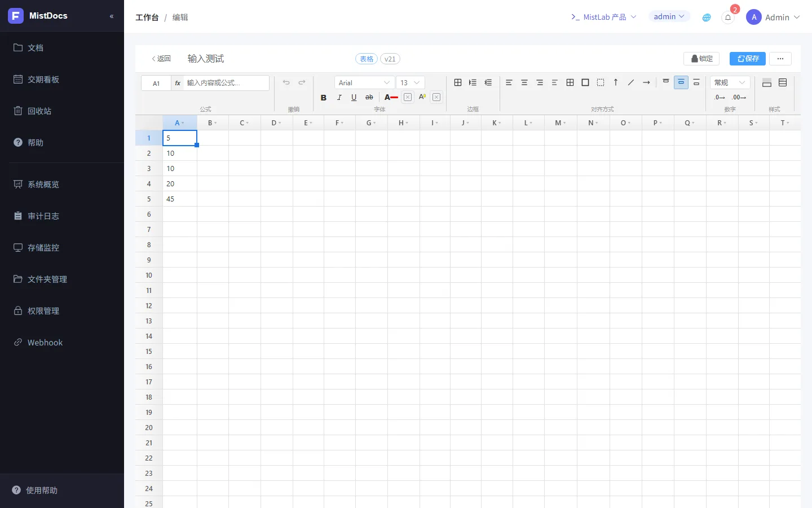Decrease decimal places with .0 arrow
812x508 pixels.
point(720,98)
